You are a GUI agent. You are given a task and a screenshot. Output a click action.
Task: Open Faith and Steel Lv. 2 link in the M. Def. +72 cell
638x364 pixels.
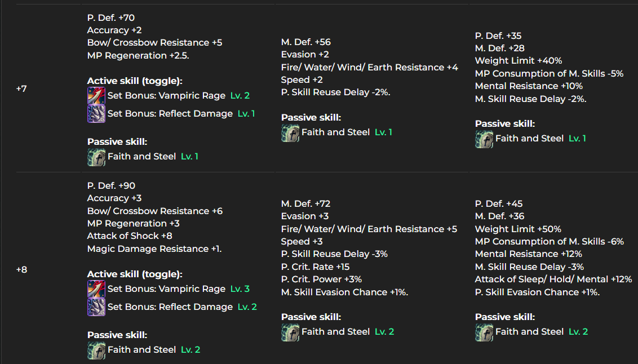(335, 332)
